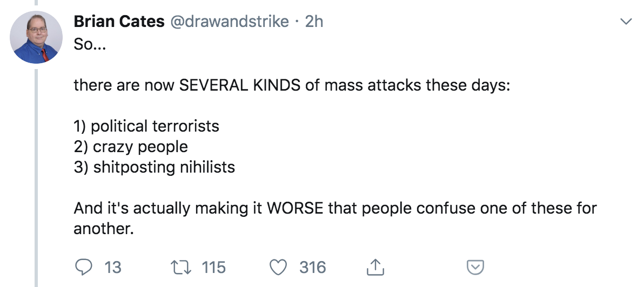Click the "3) shitposting nihilists" line
This screenshot has height=287, width=644.
(155, 167)
